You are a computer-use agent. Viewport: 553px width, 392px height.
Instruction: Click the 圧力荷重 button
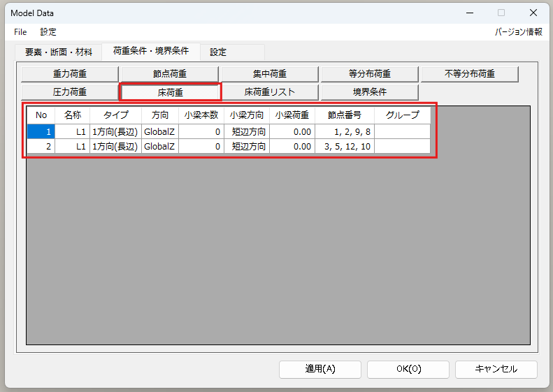pos(70,92)
